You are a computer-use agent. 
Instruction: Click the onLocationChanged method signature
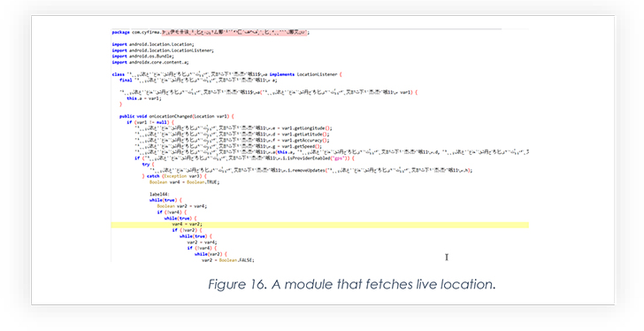[x=177, y=117]
